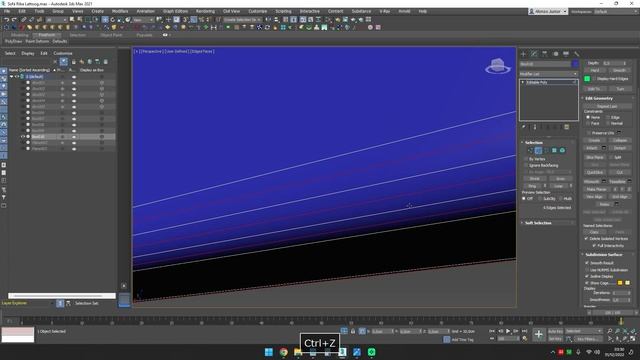Expand the Soft Selection rollout
Image resolution: width=640 pixels, height=360 pixels.
pyautogui.click(x=538, y=223)
